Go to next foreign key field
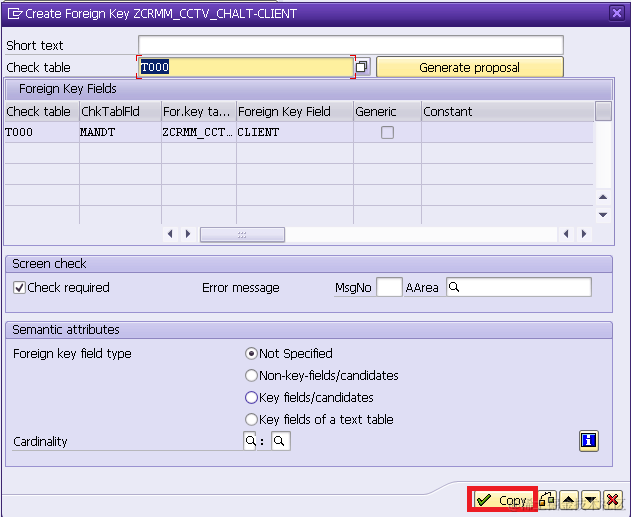631x517 pixels. (x=590, y=500)
